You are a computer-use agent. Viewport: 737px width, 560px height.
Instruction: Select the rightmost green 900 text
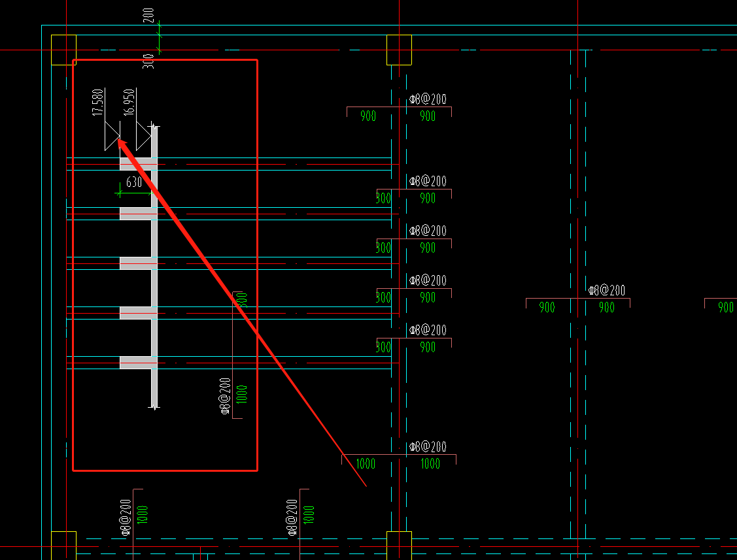725,308
